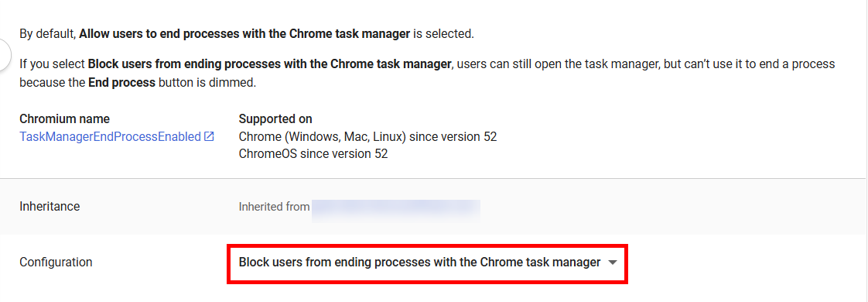This screenshot has height=302, width=868.
Task: Click the bold End process text
Action: click(x=121, y=83)
